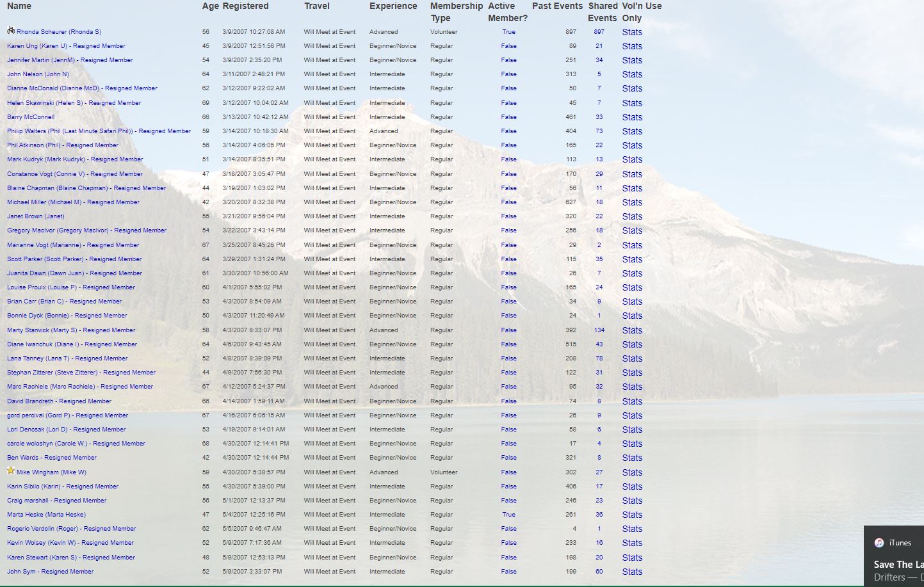Open shared events 73 for Philip Walters
Viewport: 924px width, 587px height.
[x=599, y=131]
